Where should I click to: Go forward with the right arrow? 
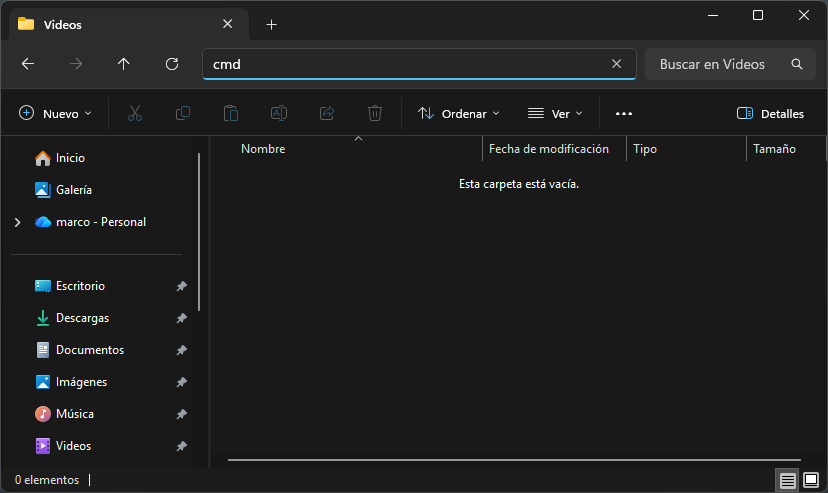tap(76, 64)
